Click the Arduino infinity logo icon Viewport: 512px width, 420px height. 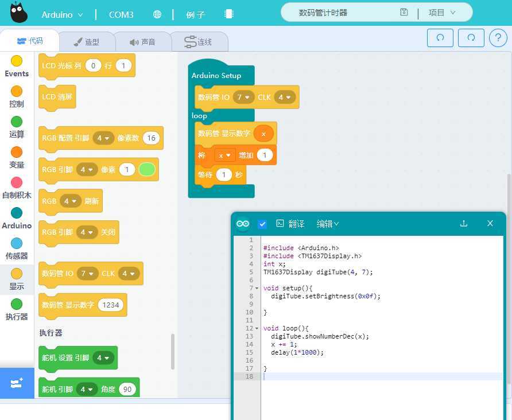(x=243, y=224)
